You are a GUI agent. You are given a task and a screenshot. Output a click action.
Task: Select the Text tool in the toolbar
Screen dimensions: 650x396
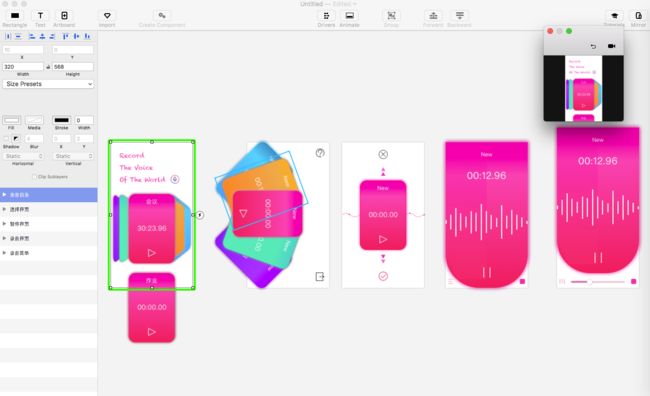point(40,16)
